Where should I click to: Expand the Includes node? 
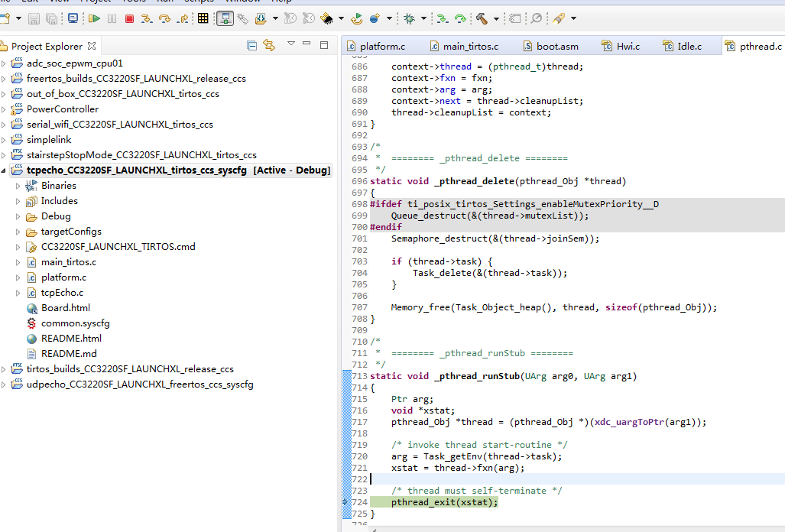coord(18,201)
